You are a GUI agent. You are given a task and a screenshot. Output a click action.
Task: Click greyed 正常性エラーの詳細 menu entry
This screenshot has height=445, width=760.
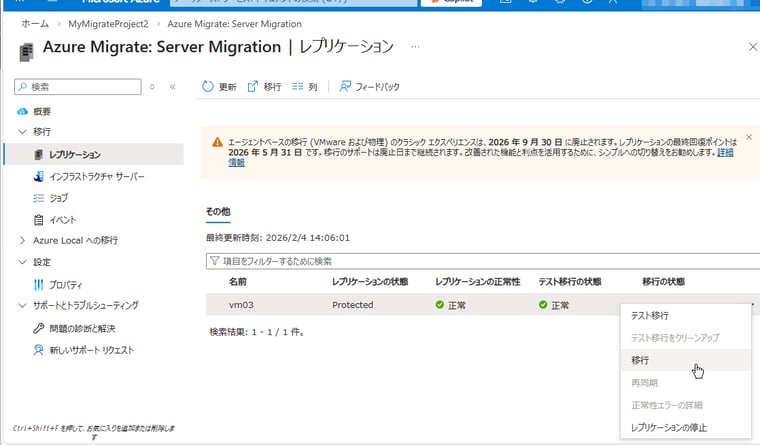pos(685,405)
